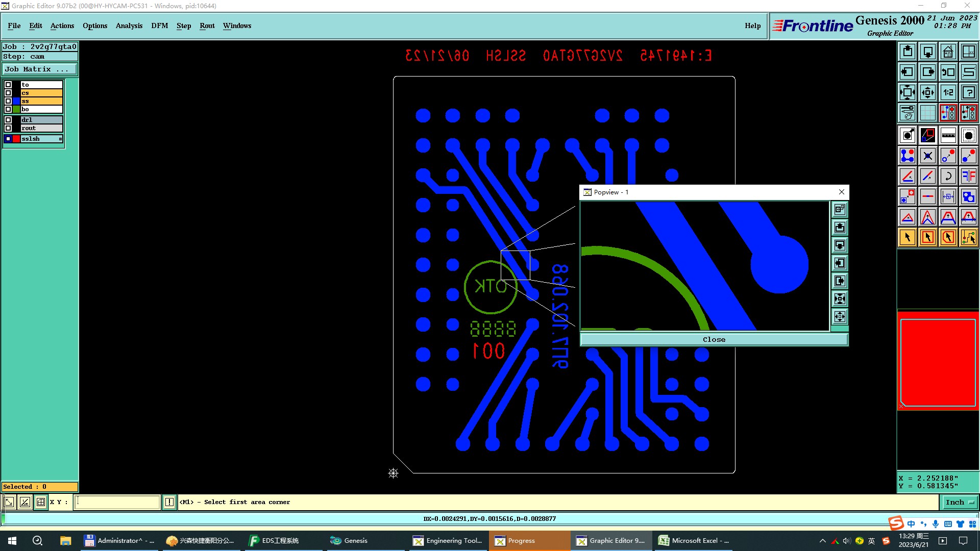The width and height of the screenshot is (980, 551).
Task: Click the Home view icon
Action: 948,52
